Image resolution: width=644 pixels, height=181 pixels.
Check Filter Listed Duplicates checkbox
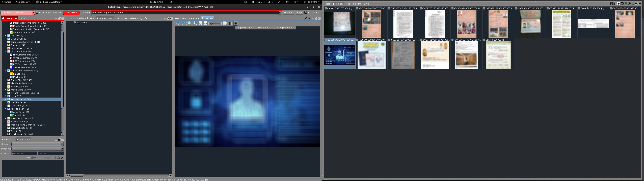(37, 13)
